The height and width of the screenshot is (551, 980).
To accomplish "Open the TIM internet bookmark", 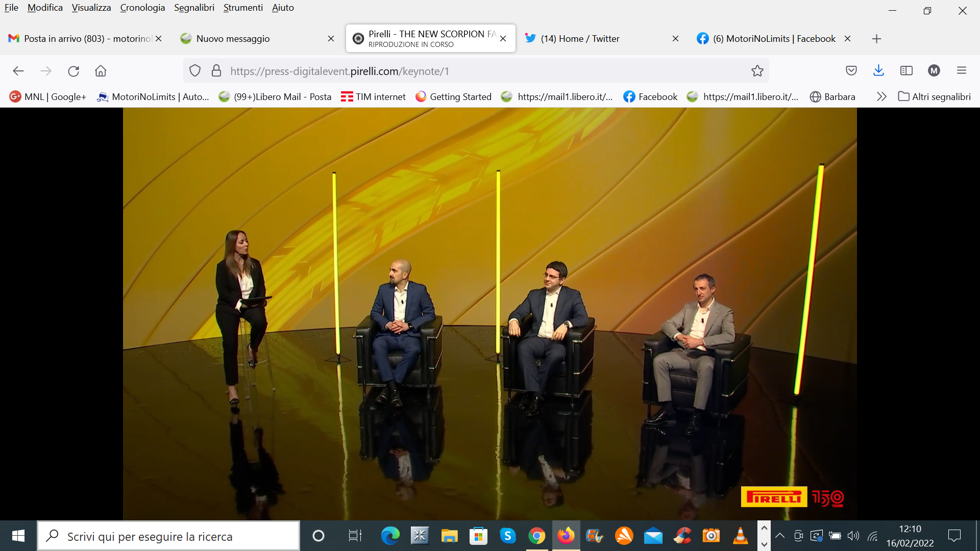I will 373,96.
